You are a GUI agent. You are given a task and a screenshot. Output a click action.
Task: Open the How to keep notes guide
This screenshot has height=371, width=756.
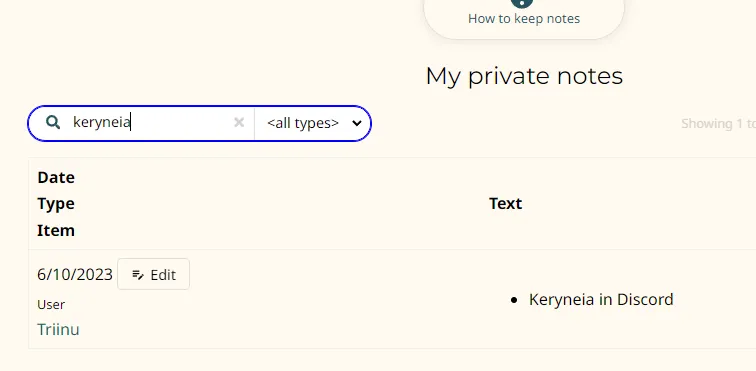pos(524,19)
